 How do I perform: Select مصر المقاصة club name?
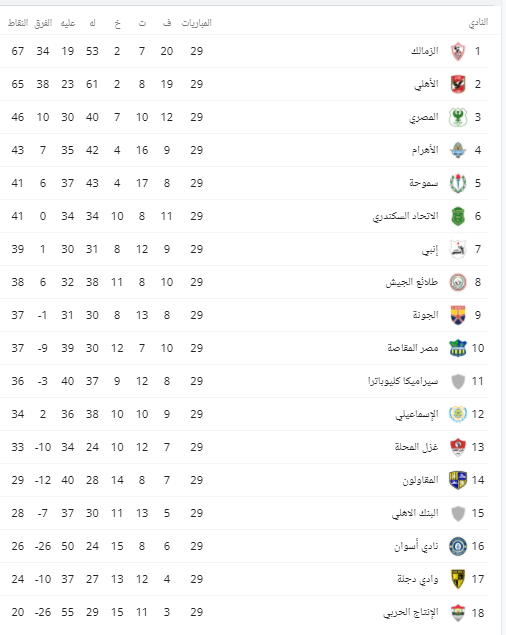(413, 348)
